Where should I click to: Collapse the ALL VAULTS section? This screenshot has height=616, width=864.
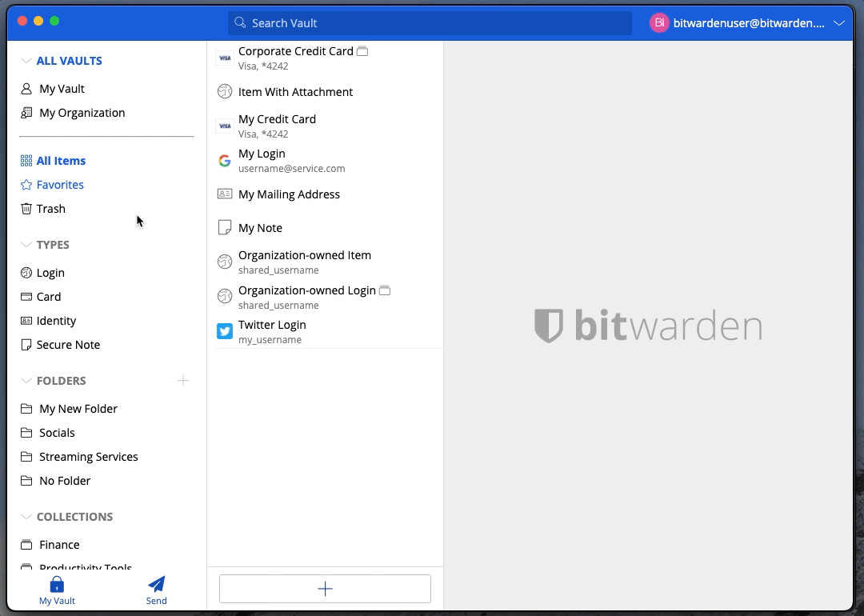click(x=26, y=61)
